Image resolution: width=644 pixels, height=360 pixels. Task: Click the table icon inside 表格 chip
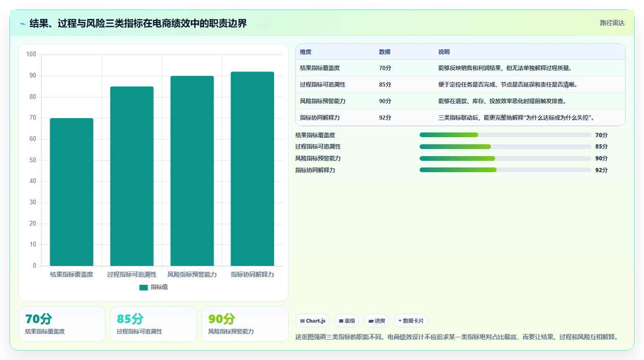tap(341, 321)
